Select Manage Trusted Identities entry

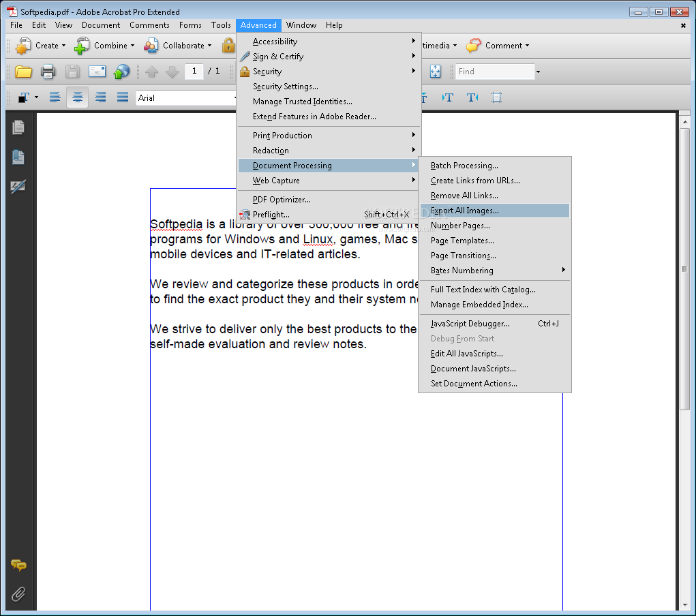[x=329, y=102]
